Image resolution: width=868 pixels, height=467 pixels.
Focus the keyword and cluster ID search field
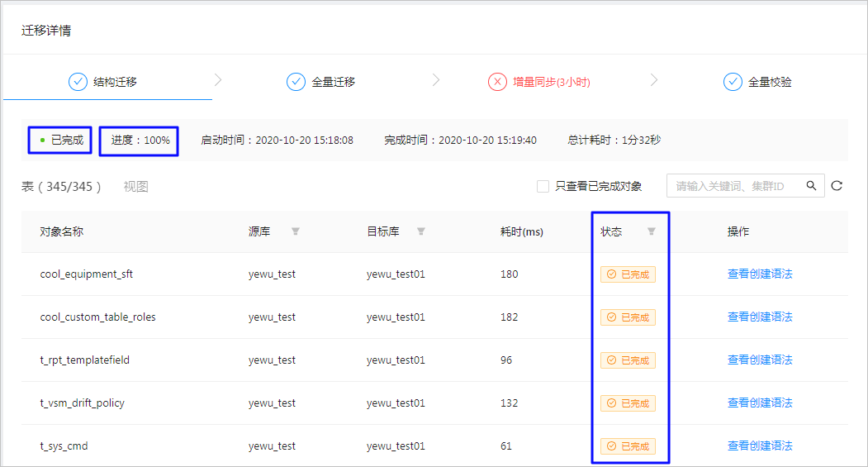(x=736, y=186)
